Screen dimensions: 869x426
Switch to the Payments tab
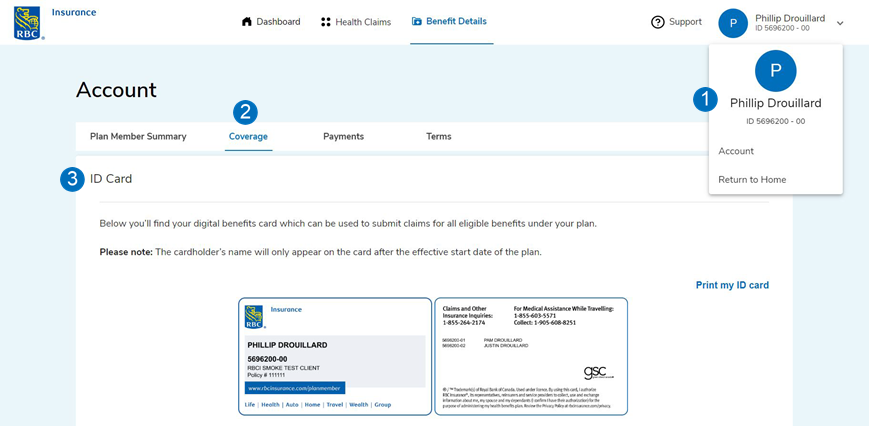point(344,136)
